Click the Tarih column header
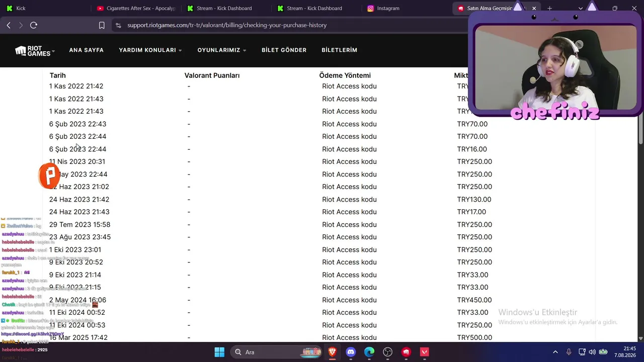 pyautogui.click(x=58, y=75)
